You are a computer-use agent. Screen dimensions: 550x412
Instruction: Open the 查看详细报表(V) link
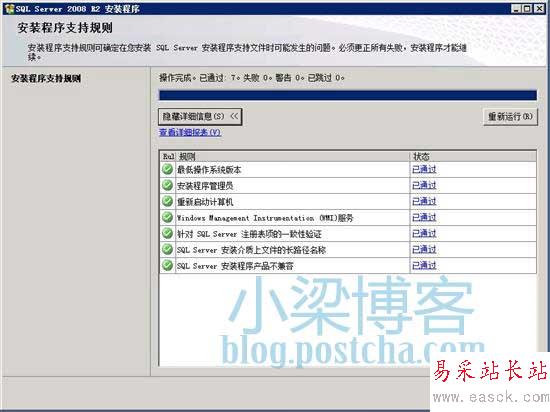point(190,133)
